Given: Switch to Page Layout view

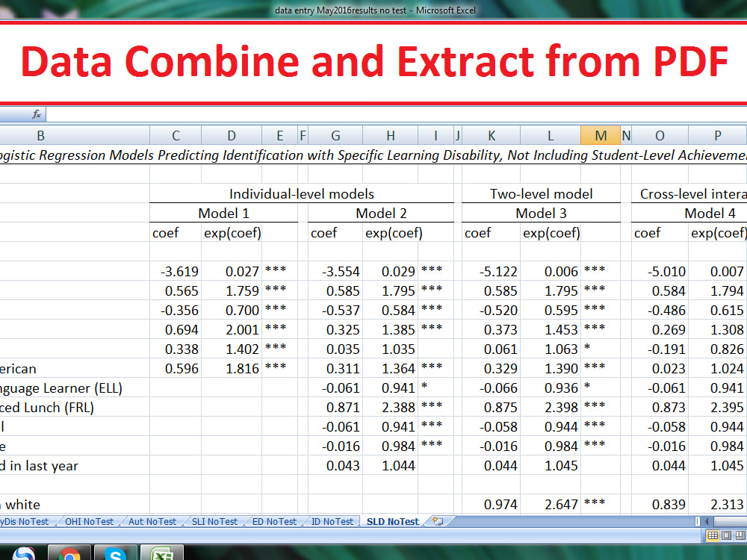Looking at the screenshot, I should click(x=727, y=535).
